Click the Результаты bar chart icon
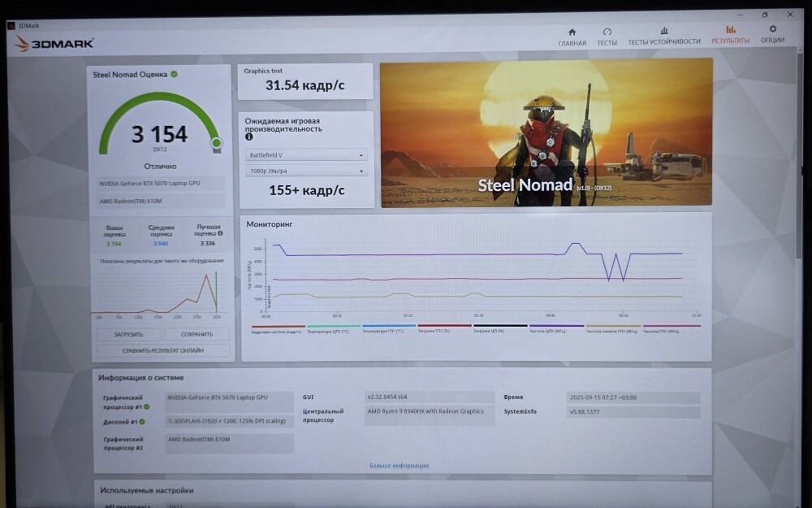Image resolution: width=812 pixels, height=508 pixels. coord(730,30)
